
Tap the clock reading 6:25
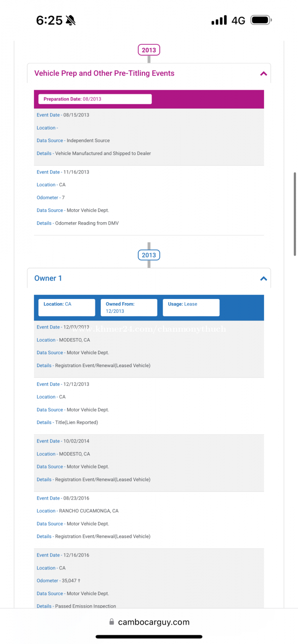pyautogui.click(x=49, y=20)
